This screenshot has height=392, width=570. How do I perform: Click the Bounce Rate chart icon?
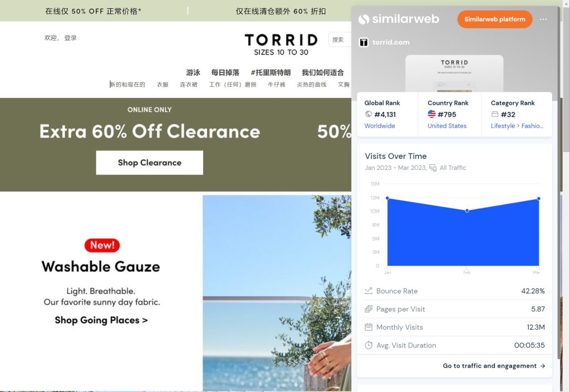click(368, 291)
